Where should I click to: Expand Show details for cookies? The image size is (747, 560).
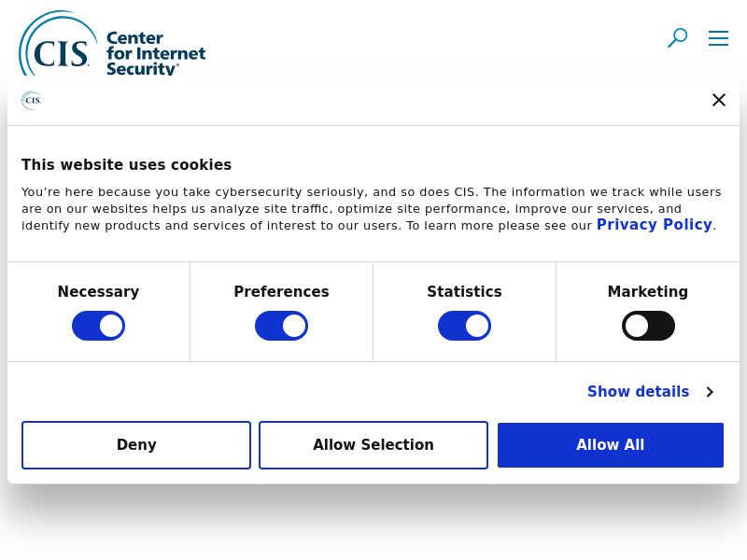coord(638,392)
